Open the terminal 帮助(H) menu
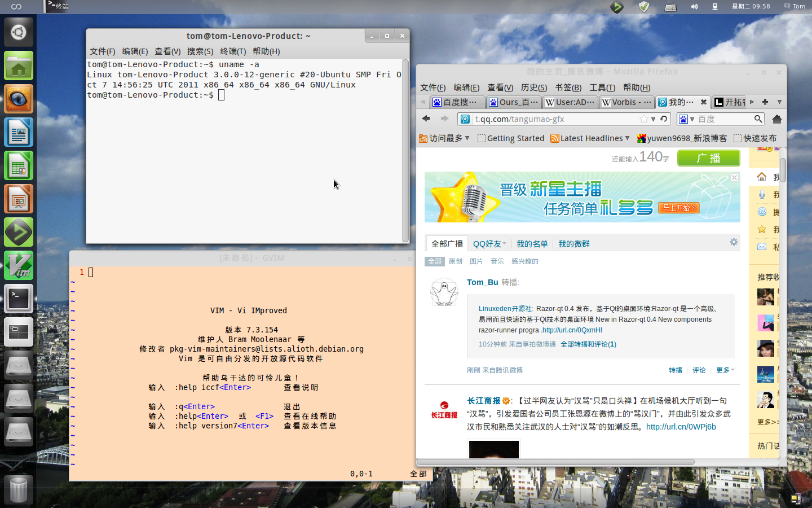This screenshot has width=812, height=508. click(x=266, y=51)
